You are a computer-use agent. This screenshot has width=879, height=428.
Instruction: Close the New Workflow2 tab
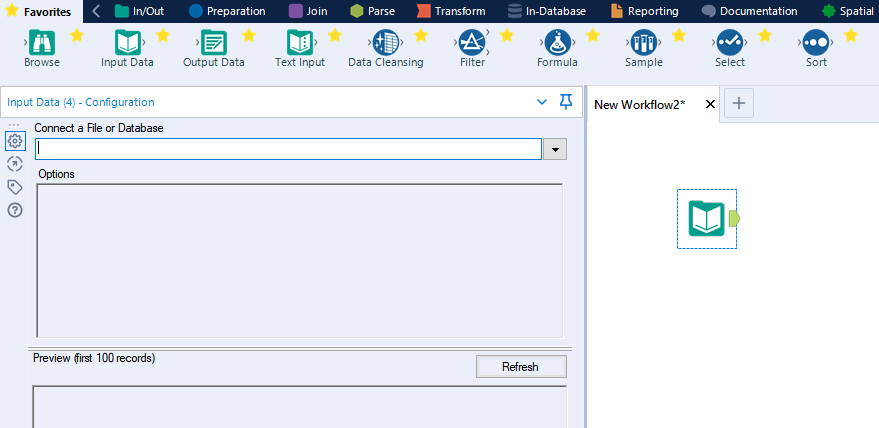click(710, 104)
